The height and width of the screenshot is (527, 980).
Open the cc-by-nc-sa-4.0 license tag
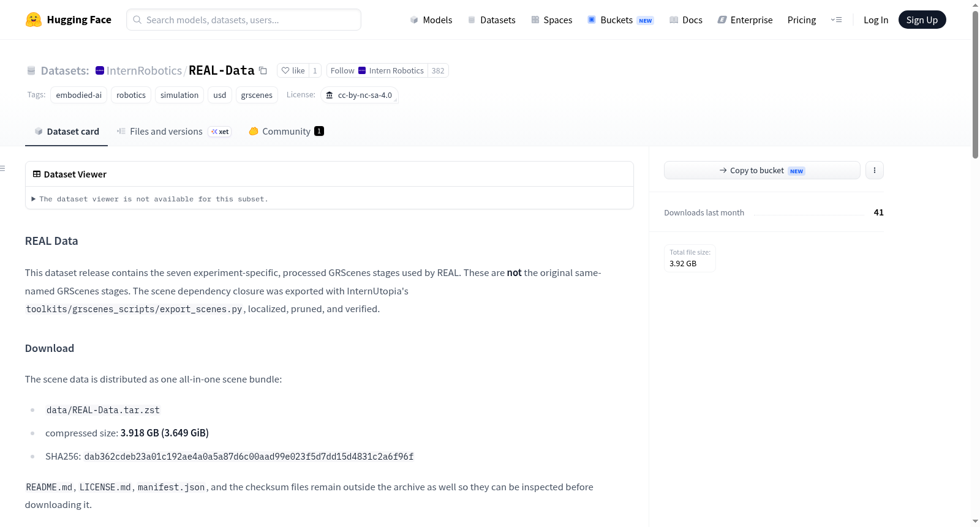point(360,95)
